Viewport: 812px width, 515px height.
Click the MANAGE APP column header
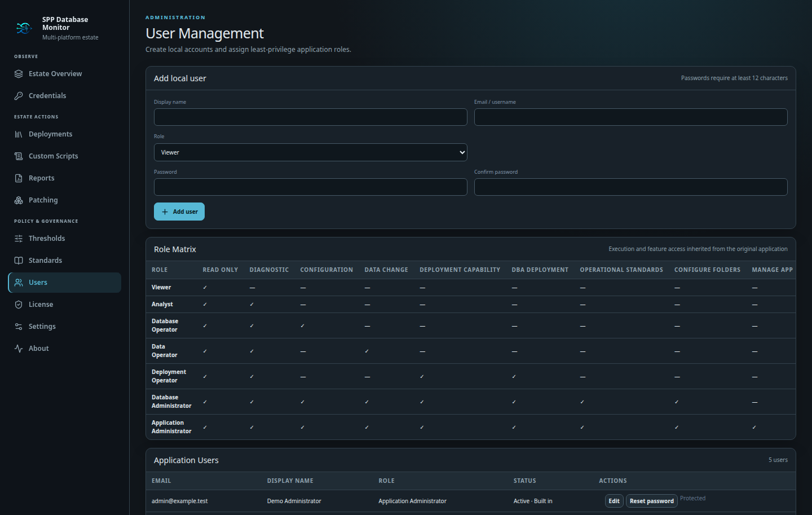point(772,270)
